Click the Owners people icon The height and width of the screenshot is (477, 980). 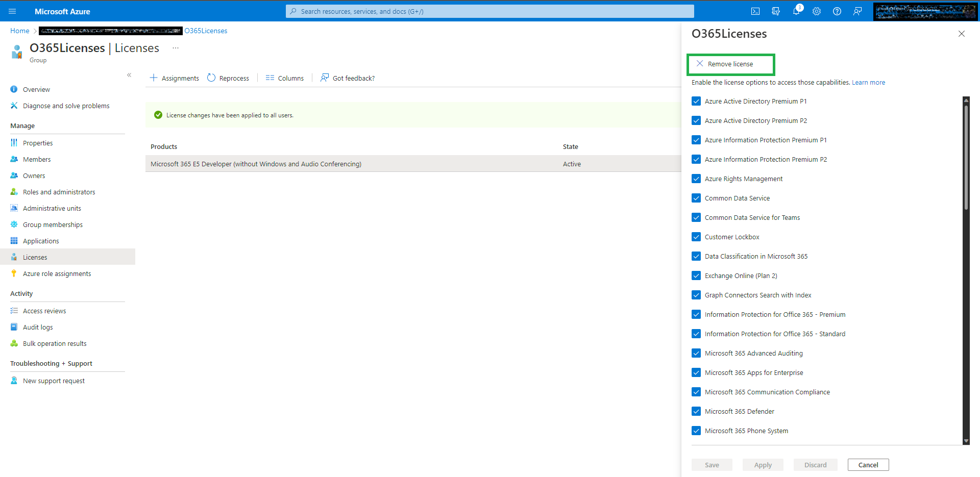click(14, 175)
